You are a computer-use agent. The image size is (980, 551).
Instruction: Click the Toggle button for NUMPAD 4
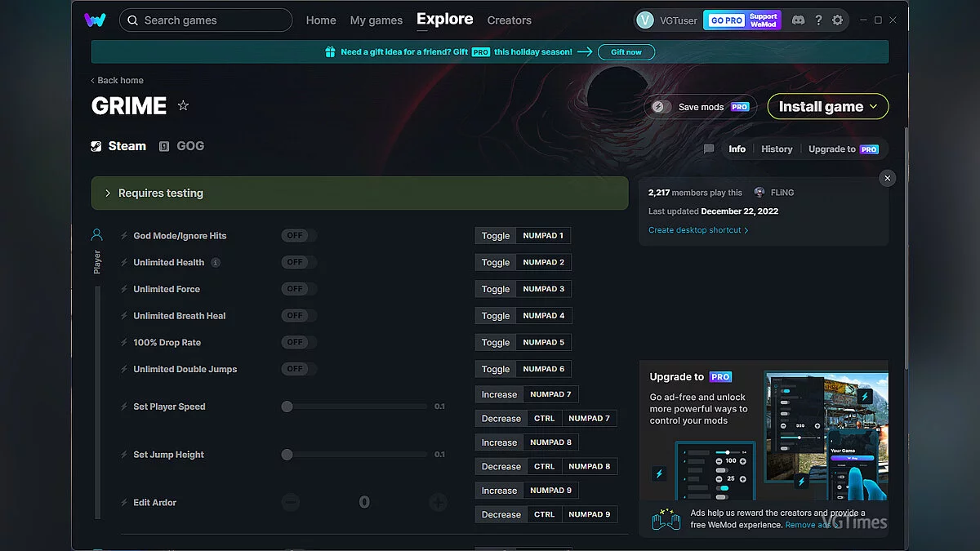tap(496, 316)
